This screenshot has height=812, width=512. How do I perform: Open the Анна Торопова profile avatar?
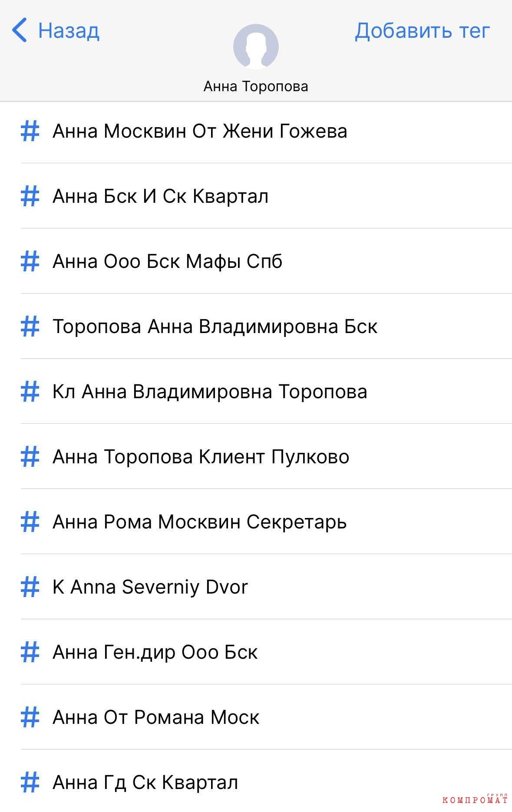256,46
